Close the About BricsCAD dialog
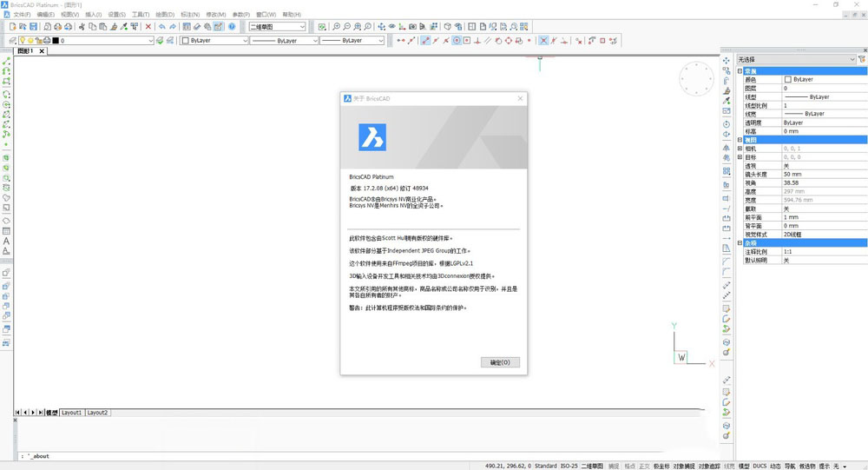The image size is (868, 470). (520, 99)
